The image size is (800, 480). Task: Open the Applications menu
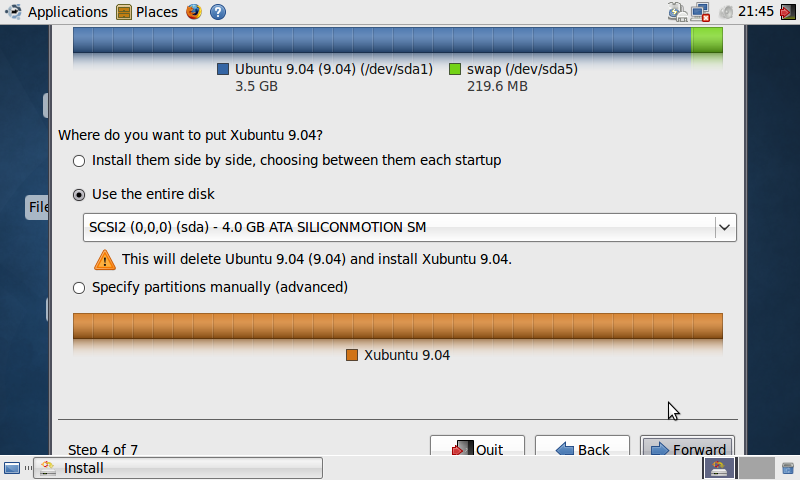click(67, 12)
